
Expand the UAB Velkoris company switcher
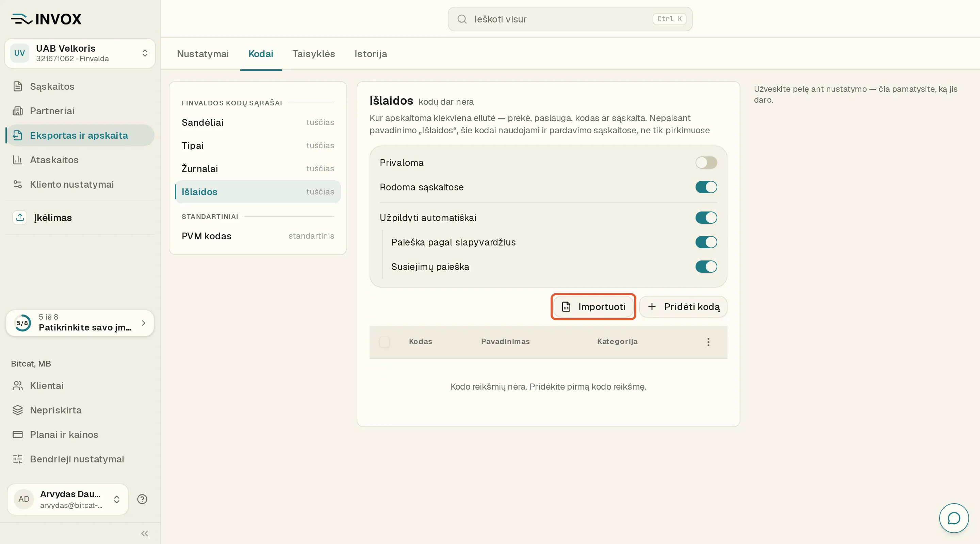click(x=80, y=53)
